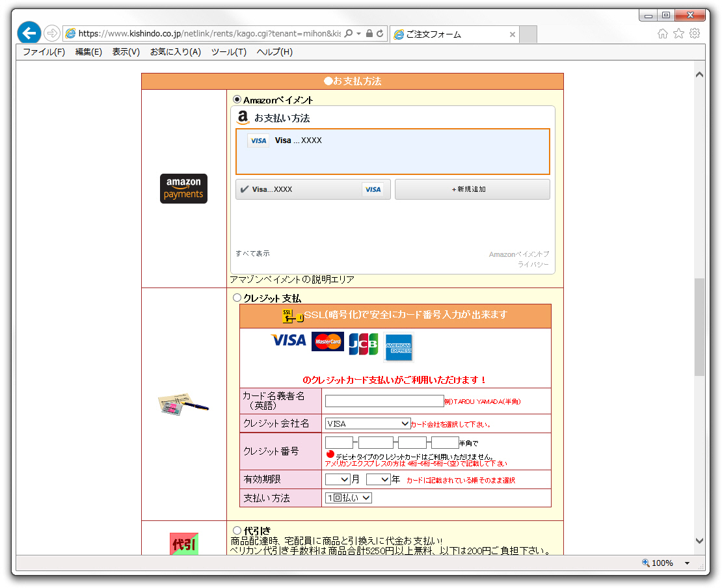Image resolution: width=722 pixels, height=588 pixels.
Task: Click the fourth クレジット番号 input box
Action: pos(446,442)
